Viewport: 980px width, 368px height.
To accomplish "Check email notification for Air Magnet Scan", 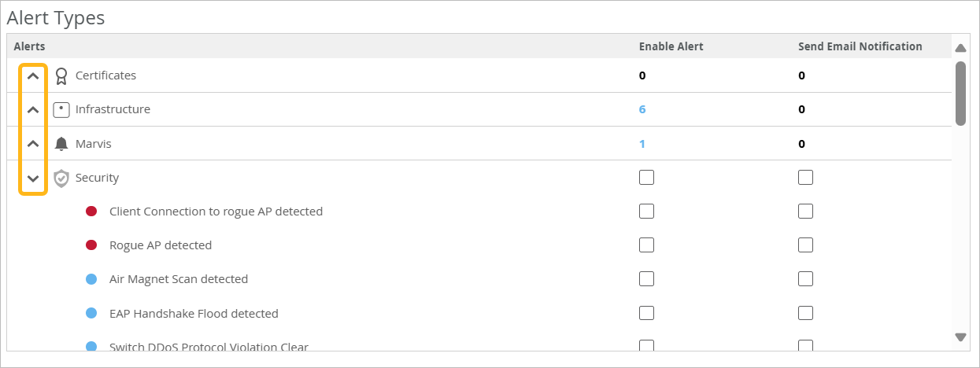I will click(805, 279).
